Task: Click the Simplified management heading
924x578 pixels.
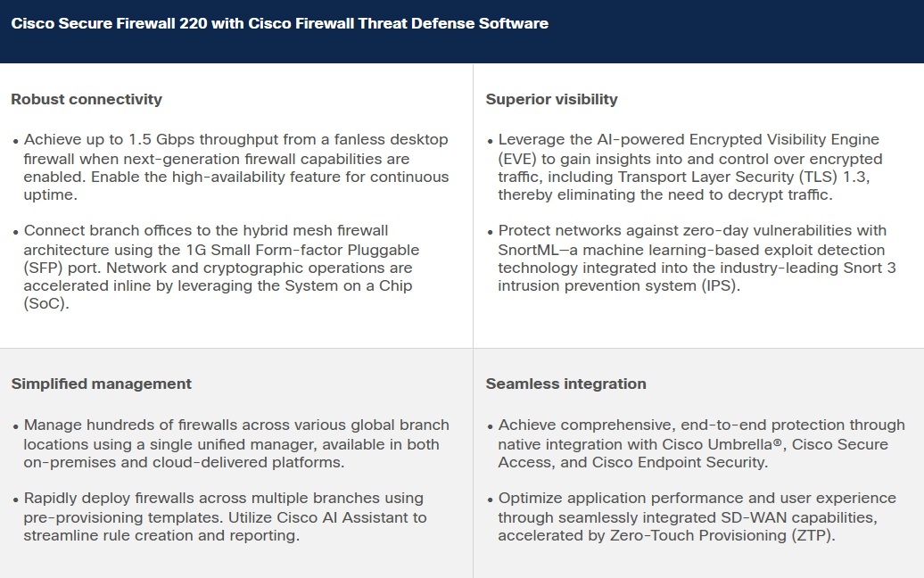Action: pos(101,384)
